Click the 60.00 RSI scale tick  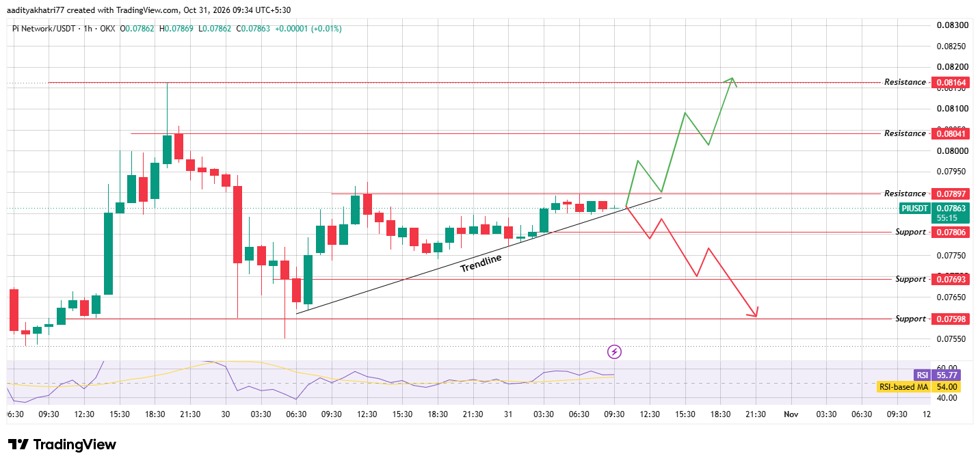tap(947, 368)
